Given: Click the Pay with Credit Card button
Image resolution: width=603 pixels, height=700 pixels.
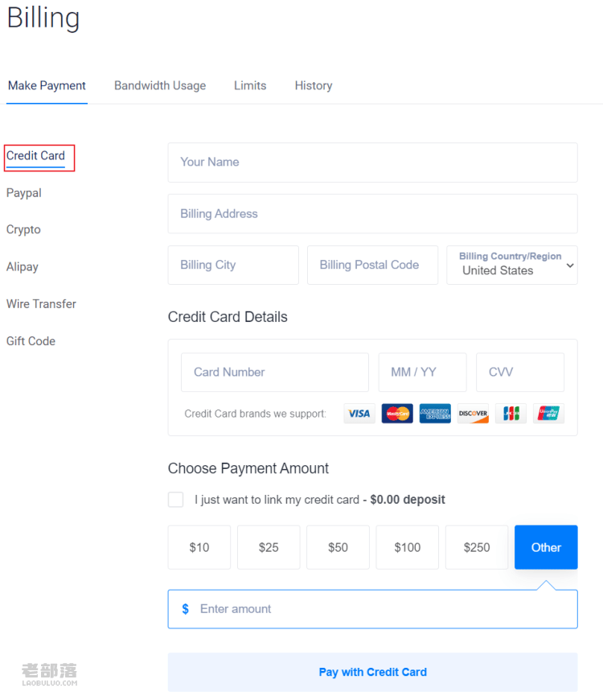Looking at the screenshot, I should pyautogui.click(x=373, y=673).
